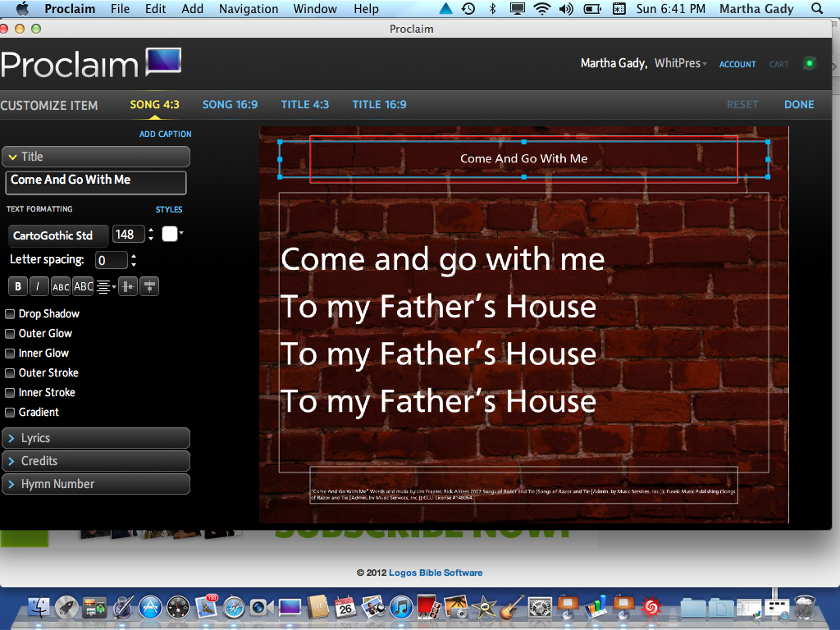Increase font size with the up arrow
The height and width of the screenshot is (630, 840).
151,231
